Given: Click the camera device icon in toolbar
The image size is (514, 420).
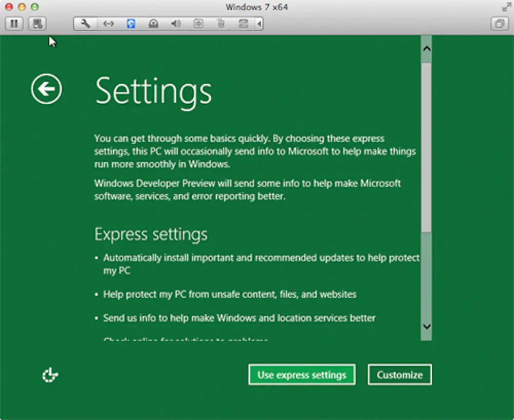Looking at the screenshot, I should coord(198,24).
